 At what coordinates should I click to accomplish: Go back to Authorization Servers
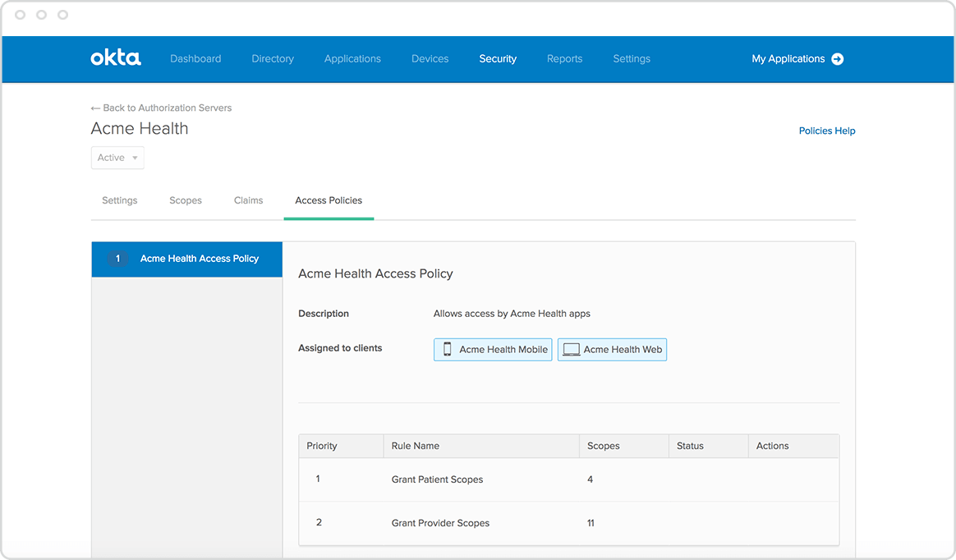click(167, 108)
